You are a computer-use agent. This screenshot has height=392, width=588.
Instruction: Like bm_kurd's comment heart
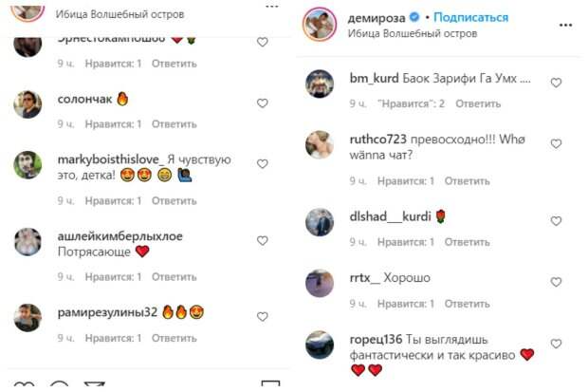click(557, 83)
